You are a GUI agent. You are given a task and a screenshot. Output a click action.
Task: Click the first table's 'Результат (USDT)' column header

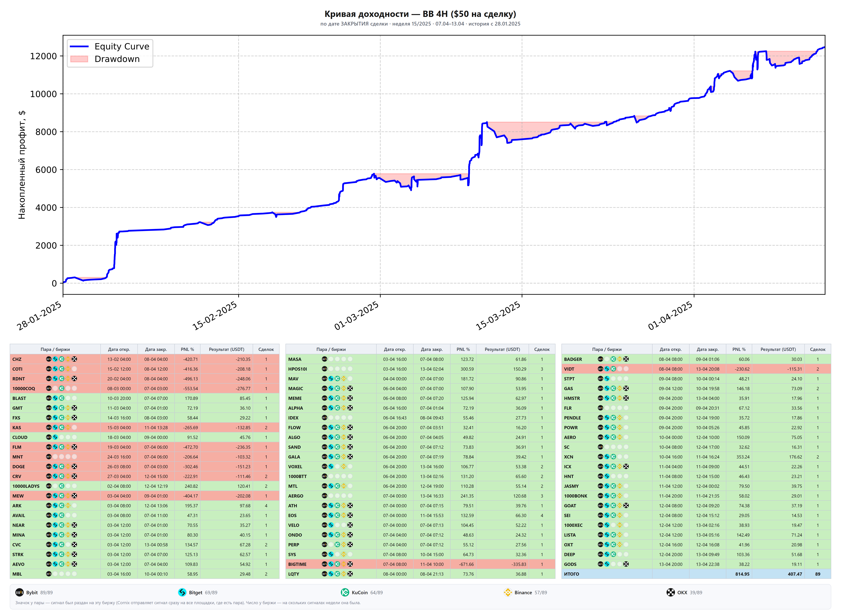[x=227, y=349]
